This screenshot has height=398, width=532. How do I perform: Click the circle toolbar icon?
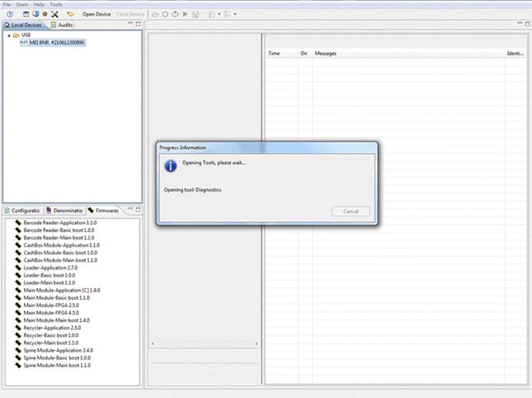pyautogui.click(x=165, y=14)
